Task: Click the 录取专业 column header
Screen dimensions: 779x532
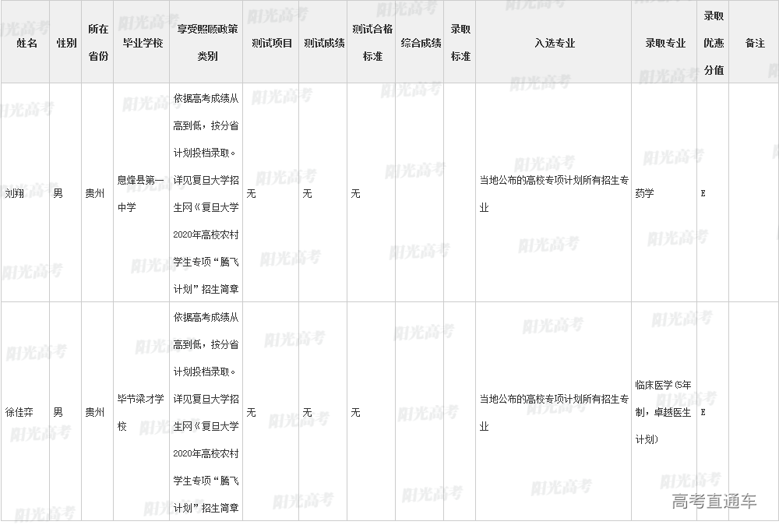Action: (664, 43)
